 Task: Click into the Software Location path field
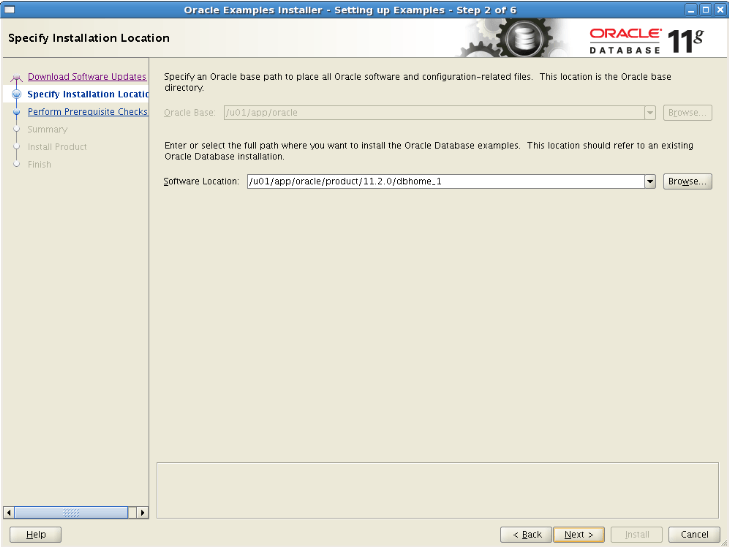click(445, 181)
